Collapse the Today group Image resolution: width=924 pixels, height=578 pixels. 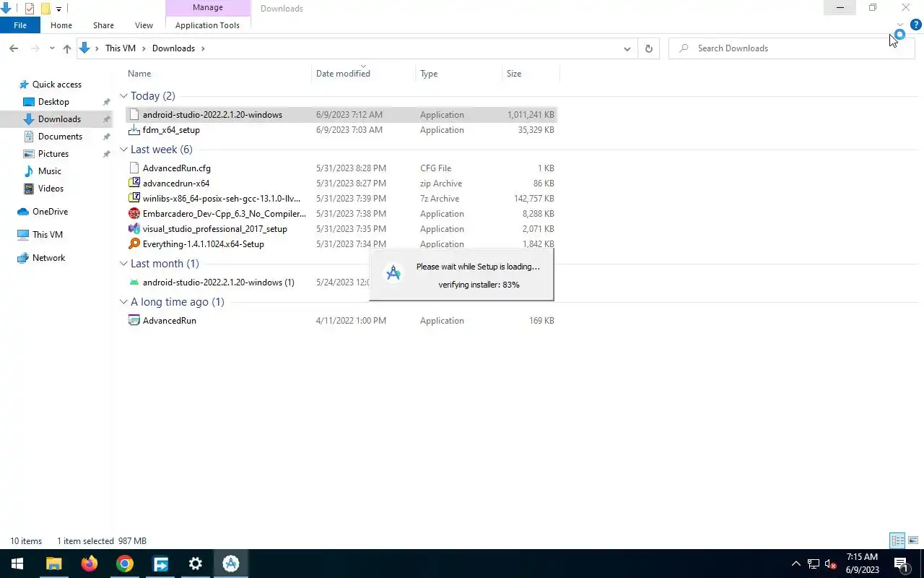click(123, 96)
